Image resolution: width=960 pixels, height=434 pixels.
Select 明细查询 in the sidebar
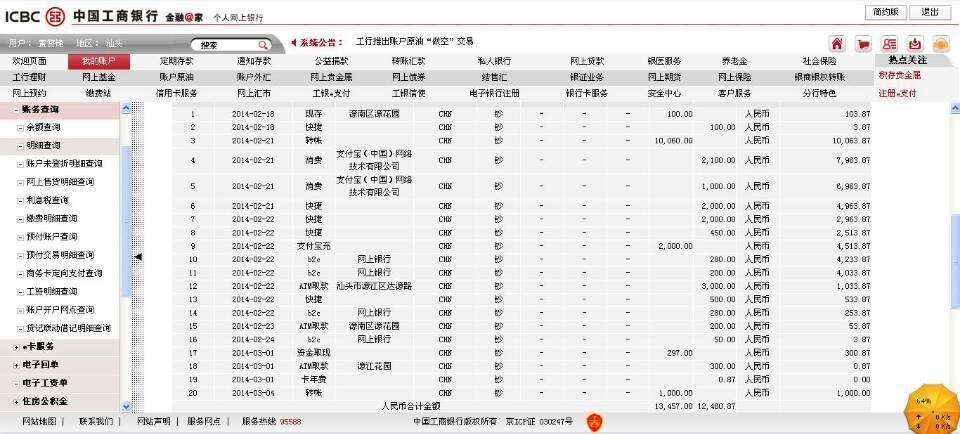(43, 146)
